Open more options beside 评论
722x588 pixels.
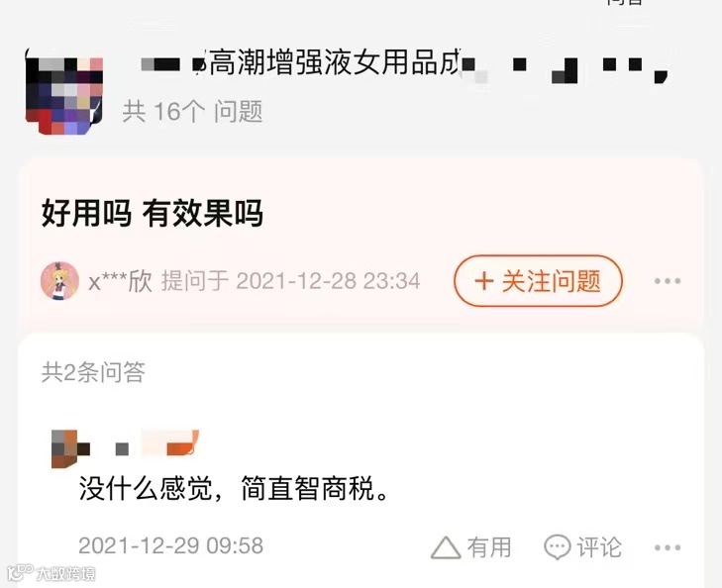pyautogui.click(x=668, y=547)
